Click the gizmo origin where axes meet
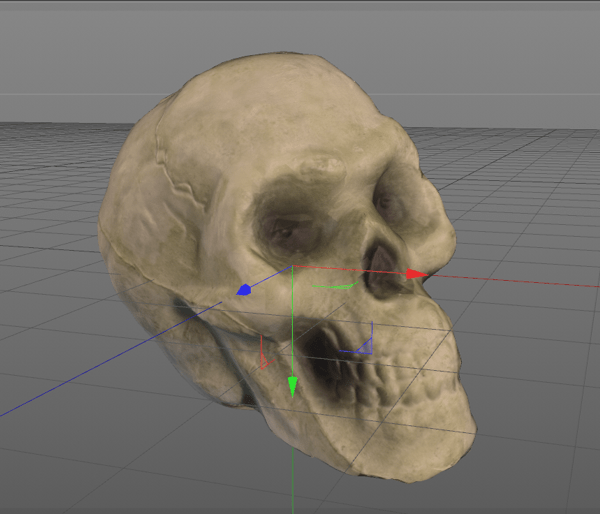 point(292,267)
